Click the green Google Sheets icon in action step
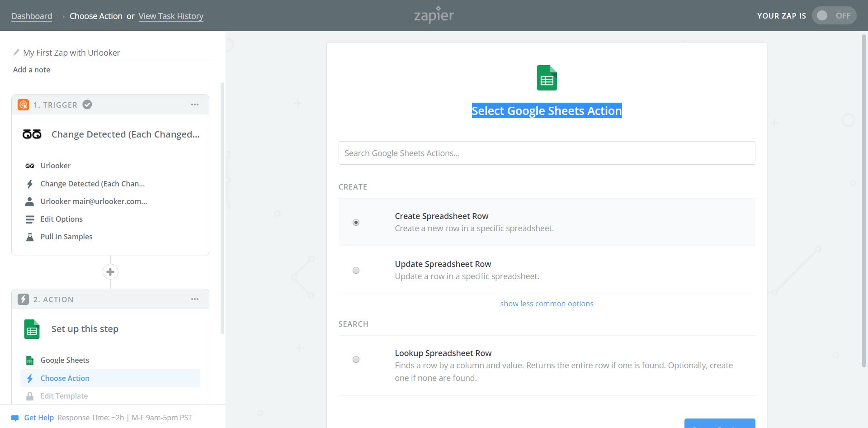The image size is (868, 428). [32, 329]
